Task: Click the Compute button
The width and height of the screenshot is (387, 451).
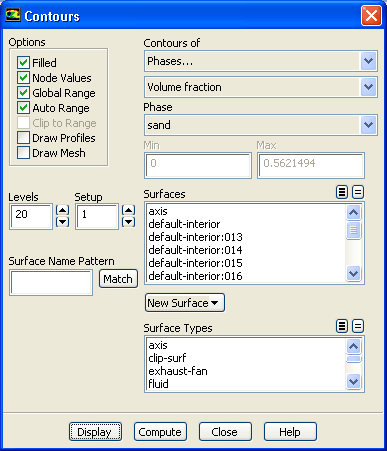Action: pos(160,432)
